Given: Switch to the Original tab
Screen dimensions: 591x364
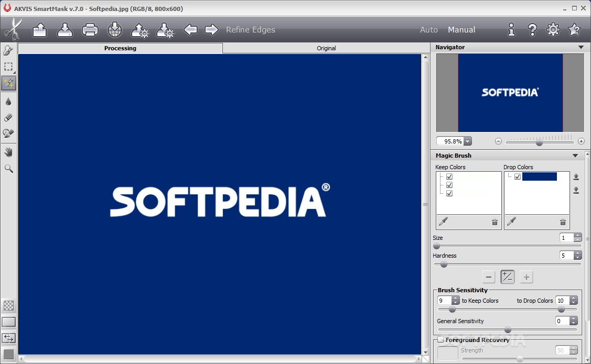Looking at the screenshot, I should point(326,48).
